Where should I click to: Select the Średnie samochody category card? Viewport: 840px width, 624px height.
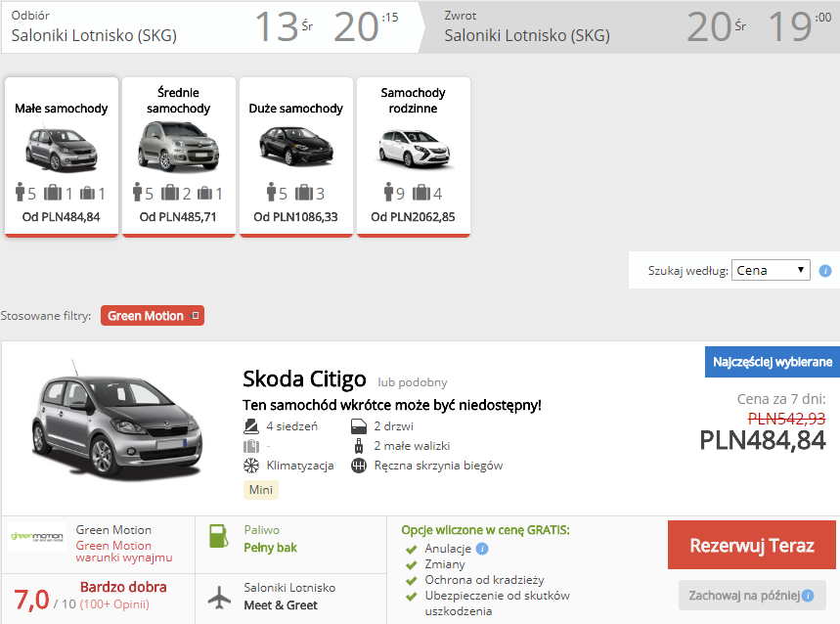pyautogui.click(x=178, y=156)
